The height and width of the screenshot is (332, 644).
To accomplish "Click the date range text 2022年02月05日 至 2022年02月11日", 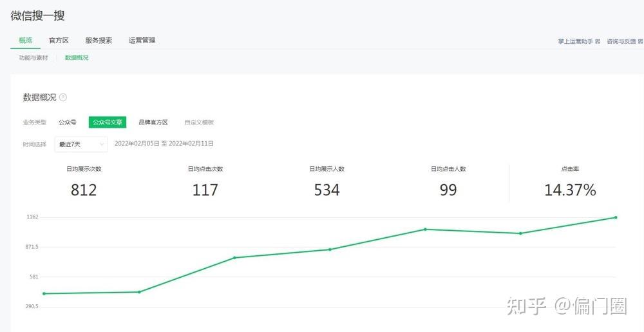I will [x=164, y=143].
